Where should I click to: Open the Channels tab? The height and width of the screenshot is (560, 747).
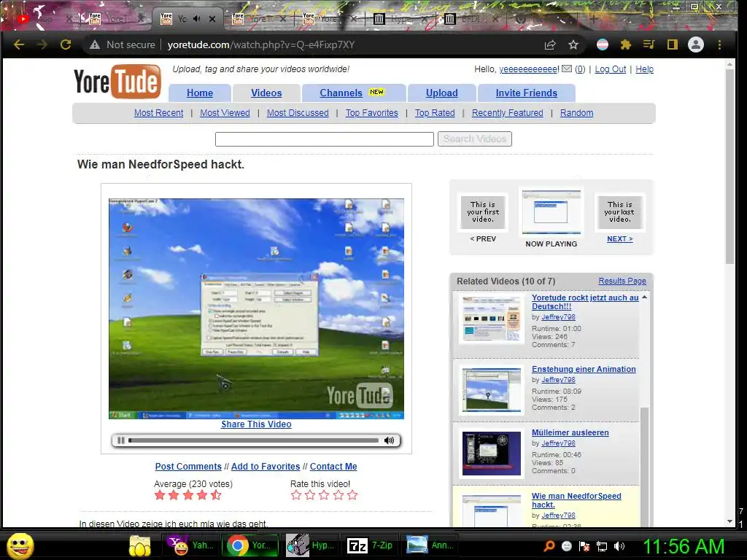tap(354, 93)
